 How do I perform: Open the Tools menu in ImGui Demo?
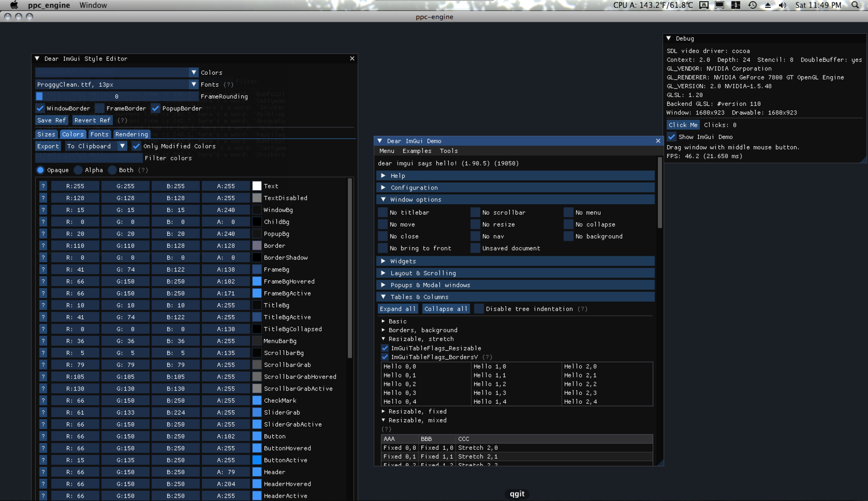(x=449, y=151)
